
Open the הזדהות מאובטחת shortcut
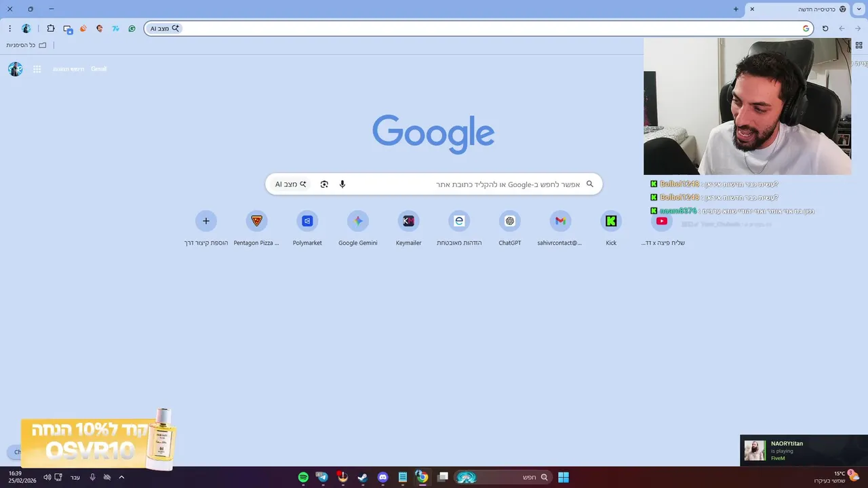point(459,228)
